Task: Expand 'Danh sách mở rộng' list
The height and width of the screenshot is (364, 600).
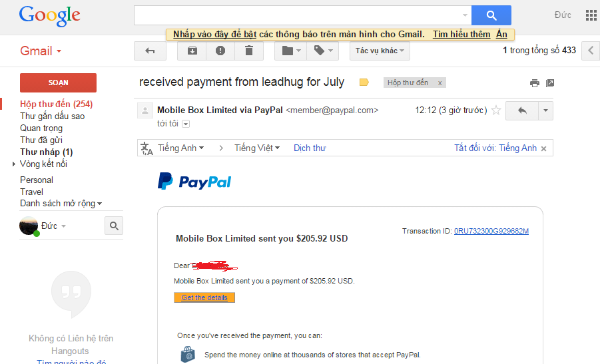Action: tap(61, 204)
